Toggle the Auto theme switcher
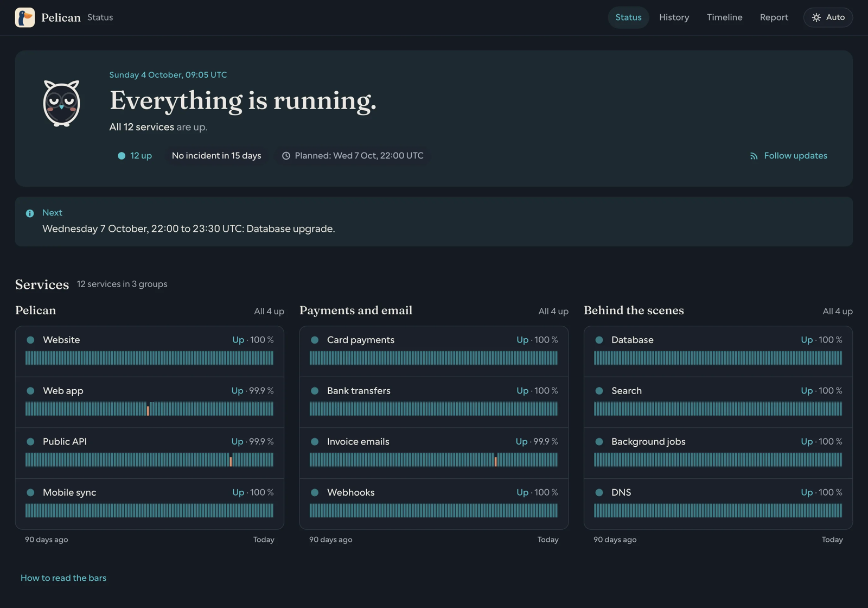The width and height of the screenshot is (868, 608). click(828, 17)
